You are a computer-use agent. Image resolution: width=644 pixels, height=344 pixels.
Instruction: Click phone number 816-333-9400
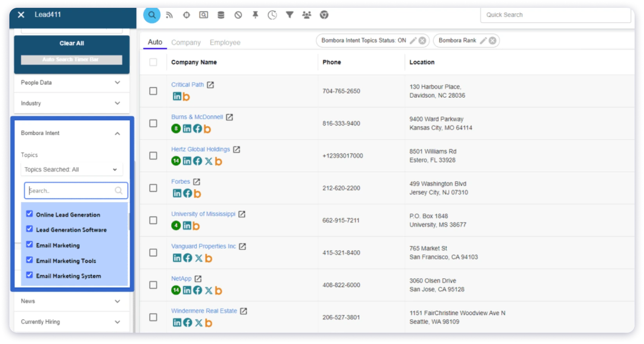[x=341, y=124]
